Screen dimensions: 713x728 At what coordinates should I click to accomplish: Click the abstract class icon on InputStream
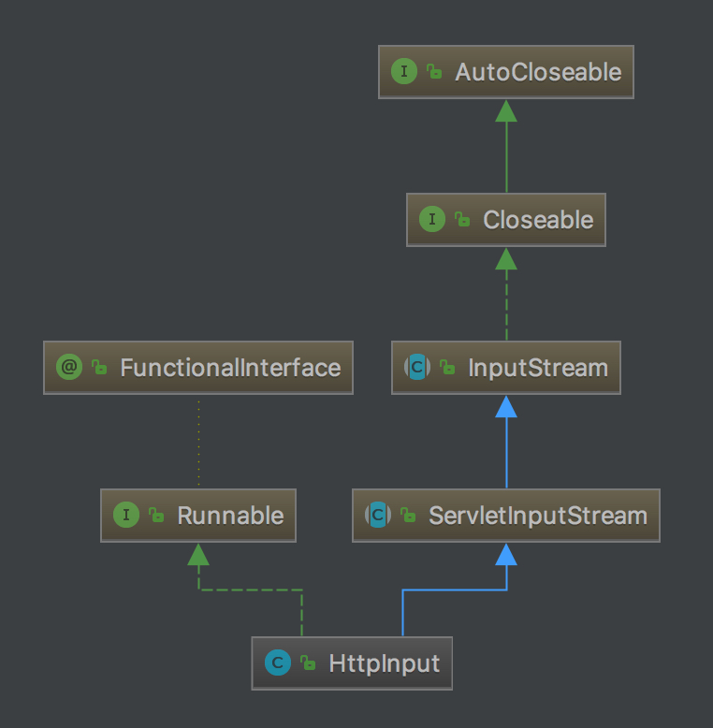[416, 367]
